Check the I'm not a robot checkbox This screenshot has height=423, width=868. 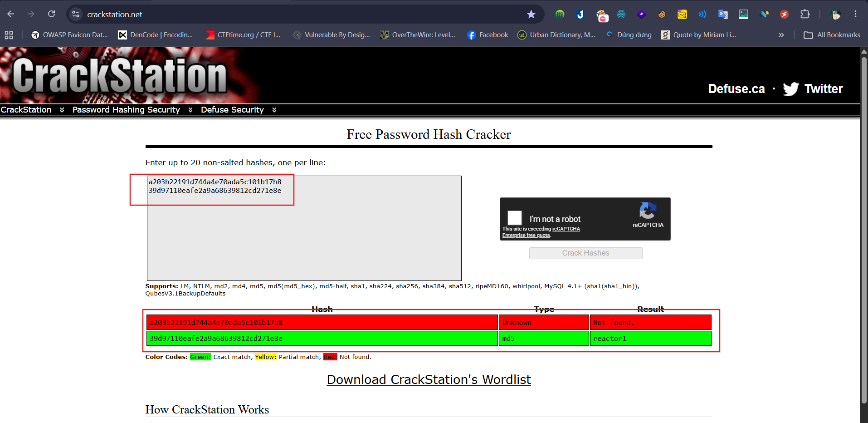pos(514,218)
